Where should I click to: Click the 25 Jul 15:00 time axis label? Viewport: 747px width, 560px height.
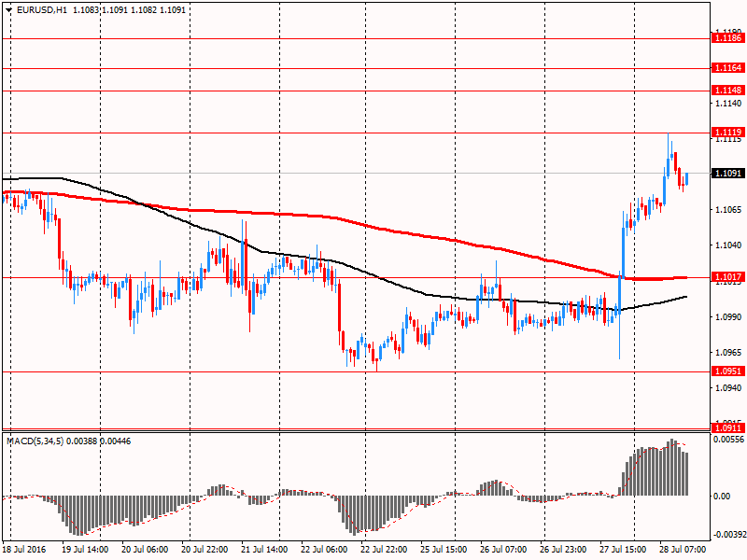tap(444, 550)
